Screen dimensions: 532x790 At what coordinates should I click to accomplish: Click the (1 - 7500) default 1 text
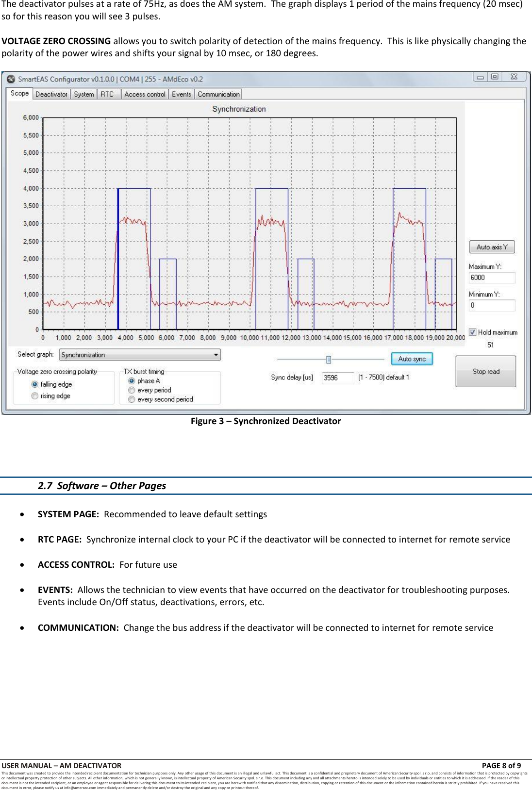tap(383, 378)
